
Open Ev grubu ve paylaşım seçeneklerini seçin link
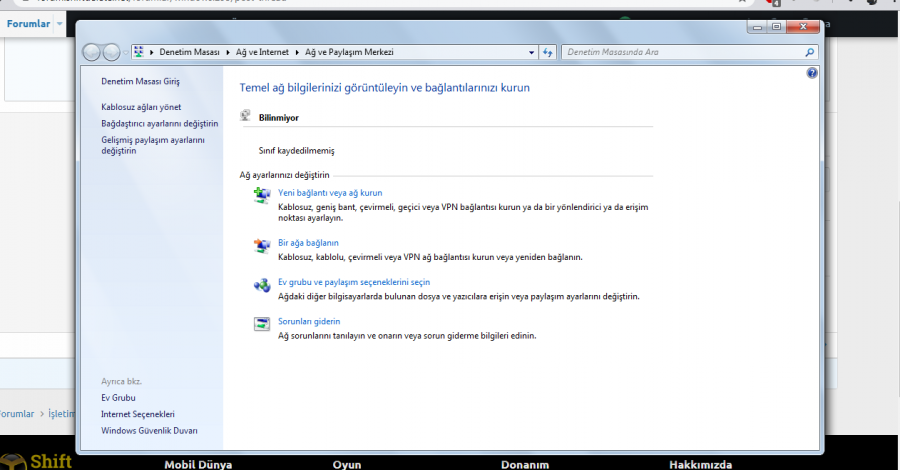click(354, 282)
